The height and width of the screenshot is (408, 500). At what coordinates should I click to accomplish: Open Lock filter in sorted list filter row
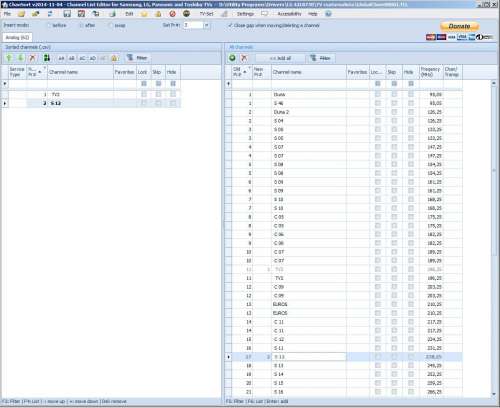(x=144, y=84)
